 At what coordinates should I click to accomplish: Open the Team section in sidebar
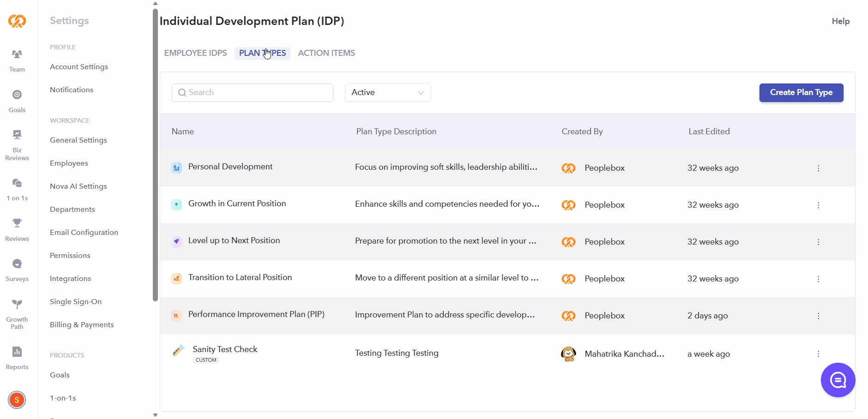17,61
